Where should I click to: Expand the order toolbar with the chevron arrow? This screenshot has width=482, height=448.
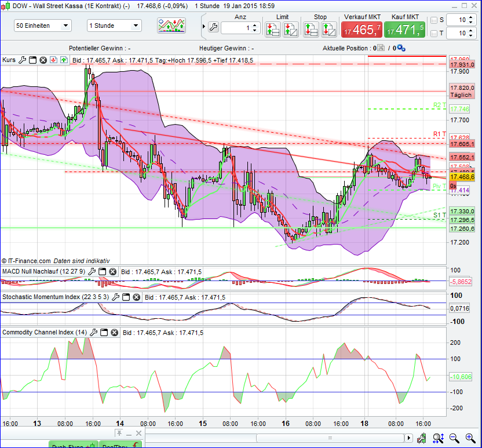point(203,26)
